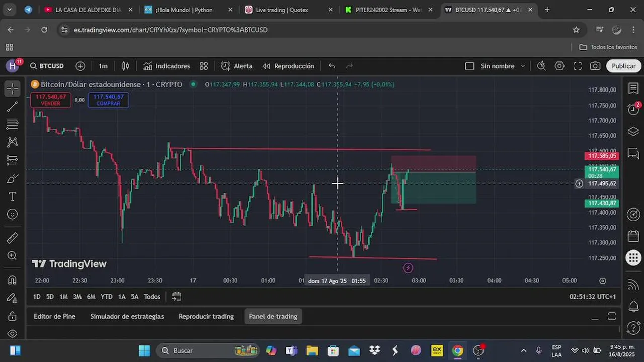
Task: Select the crosshair cursor tool
Action: [13, 88]
